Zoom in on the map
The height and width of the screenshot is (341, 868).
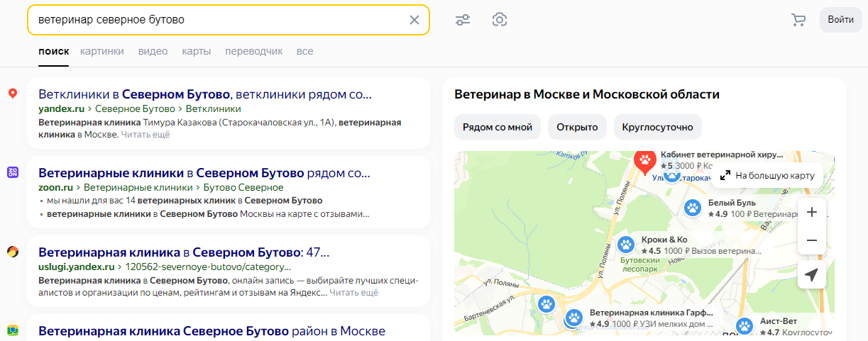[x=812, y=212]
